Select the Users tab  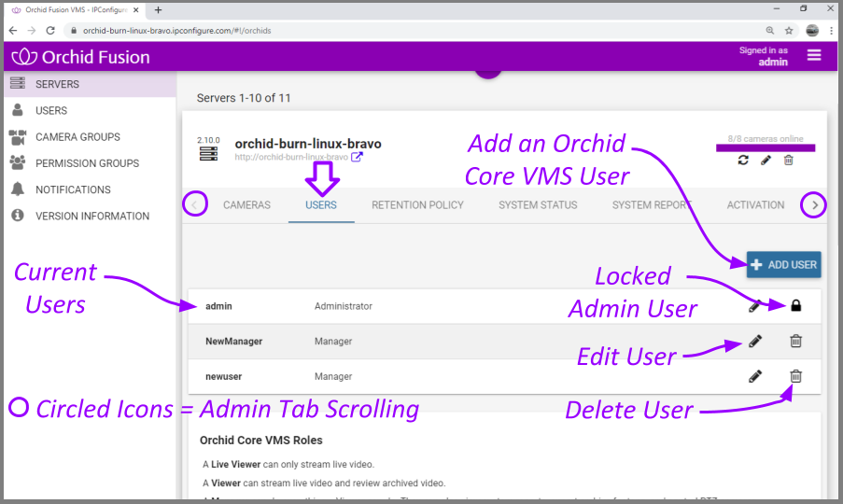click(321, 204)
